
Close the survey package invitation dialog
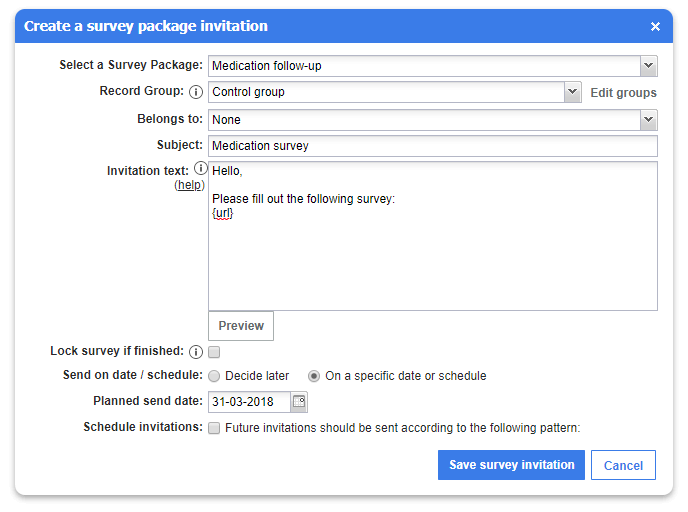click(x=655, y=27)
